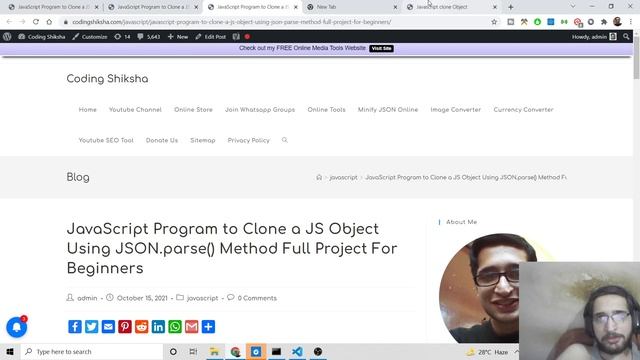Reload the page in browser
Viewport: 640px width, 360px height.
36,22
